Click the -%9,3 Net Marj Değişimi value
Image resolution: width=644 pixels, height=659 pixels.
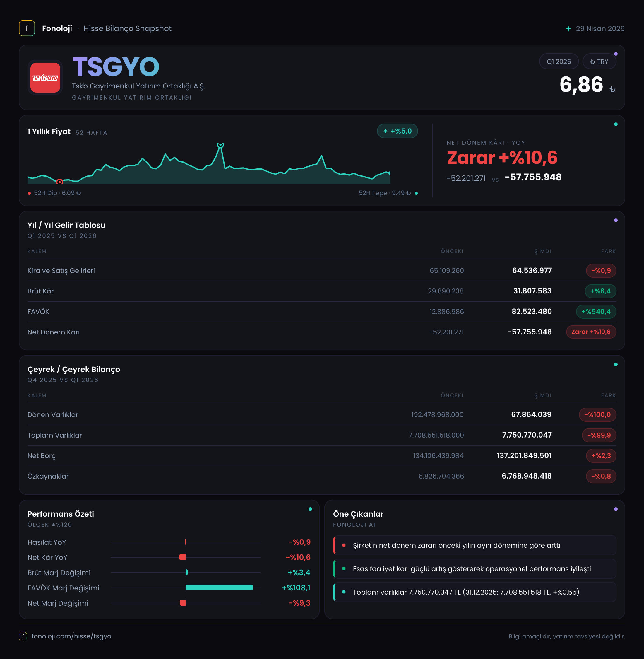[299, 603]
